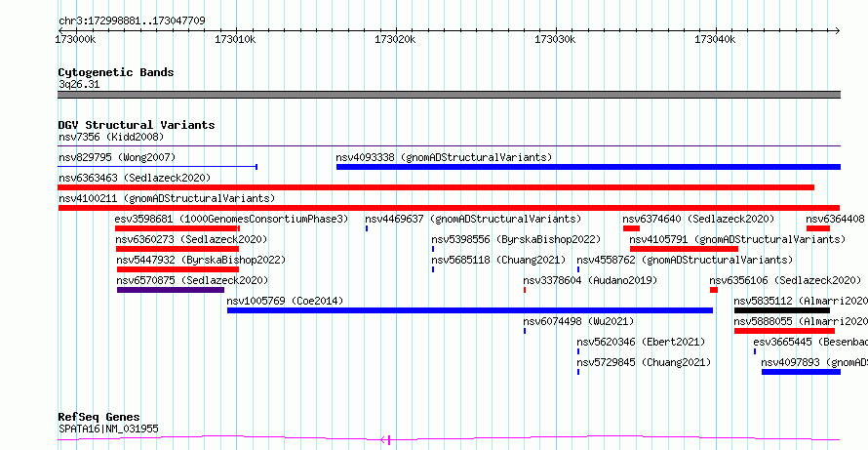Select the nsv6363463 red variant bar
The image size is (868, 450).
pos(436,187)
